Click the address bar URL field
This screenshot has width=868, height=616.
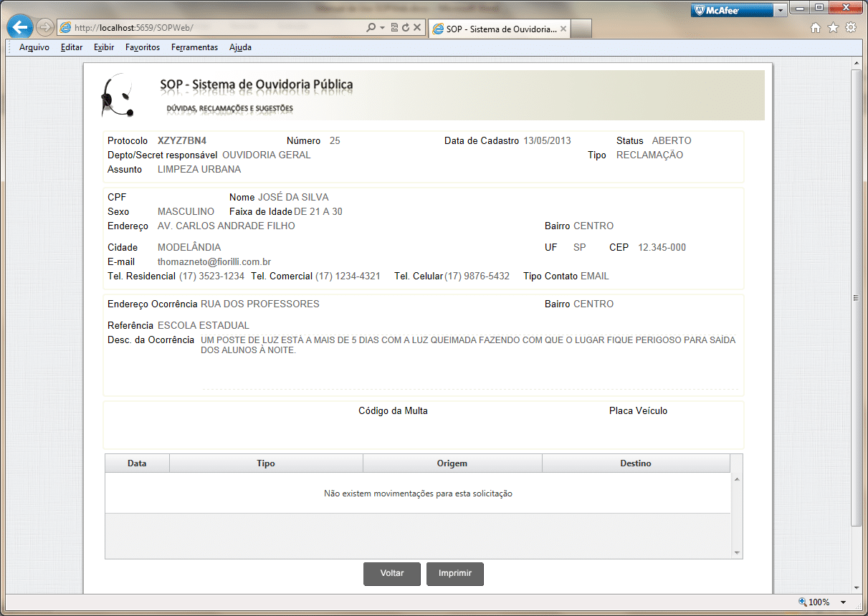coord(215,28)
